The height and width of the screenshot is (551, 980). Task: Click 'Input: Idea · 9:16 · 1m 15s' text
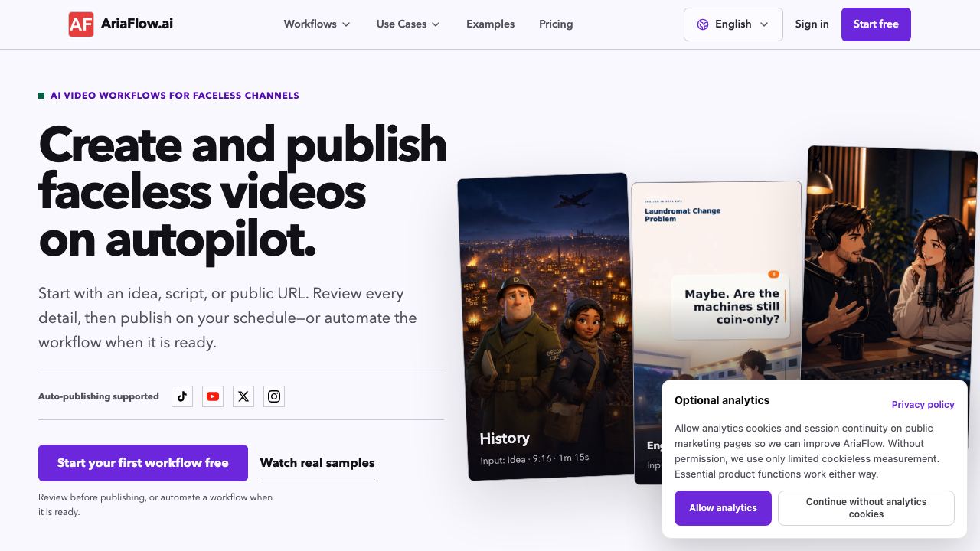click(x=534, y=458)
